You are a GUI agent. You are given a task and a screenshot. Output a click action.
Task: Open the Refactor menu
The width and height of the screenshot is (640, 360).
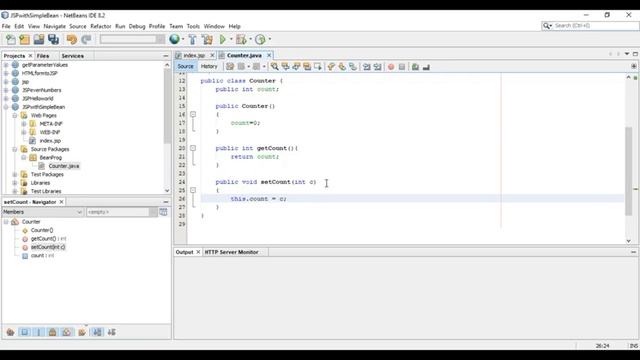100,26
